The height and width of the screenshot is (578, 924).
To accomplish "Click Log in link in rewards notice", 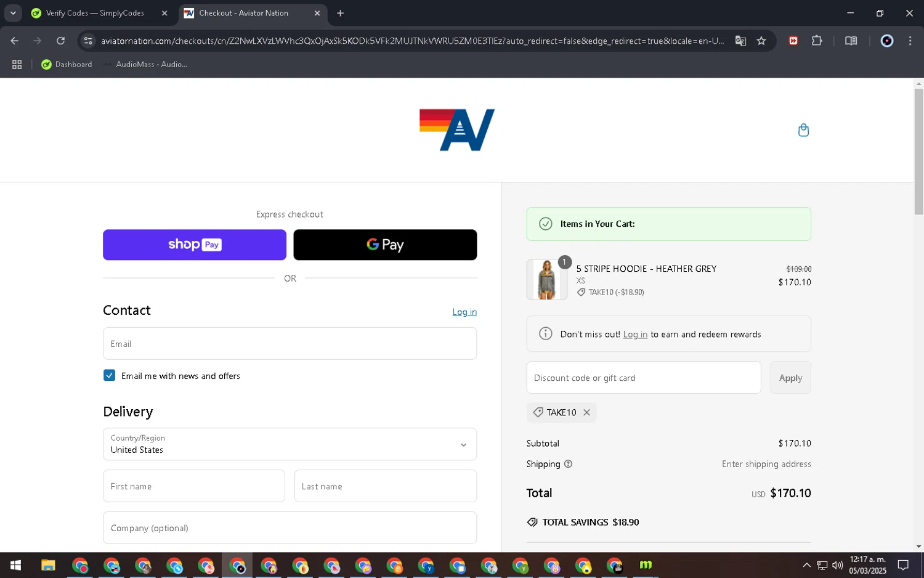I will tap(635, 334).
